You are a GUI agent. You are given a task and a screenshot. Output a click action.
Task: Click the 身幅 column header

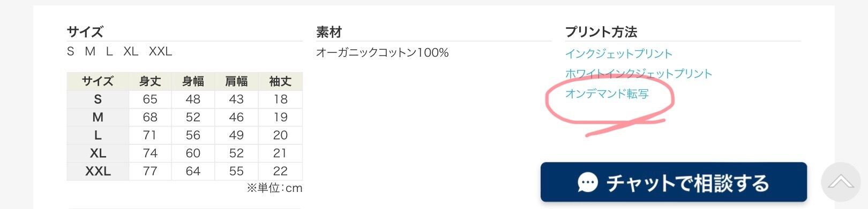193,81
